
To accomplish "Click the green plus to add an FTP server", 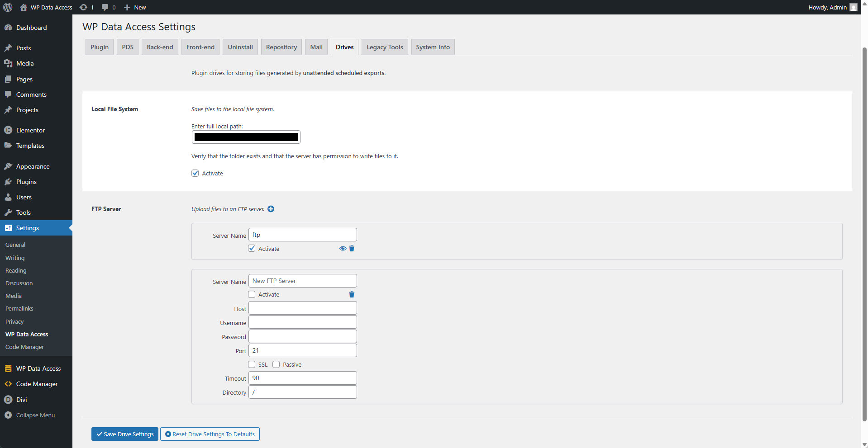I will tap(271, 209).
